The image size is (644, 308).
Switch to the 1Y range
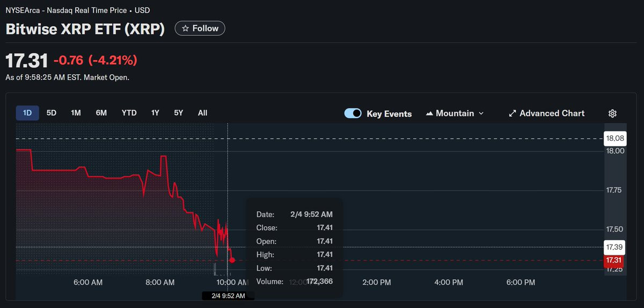[x=155, y=113]
